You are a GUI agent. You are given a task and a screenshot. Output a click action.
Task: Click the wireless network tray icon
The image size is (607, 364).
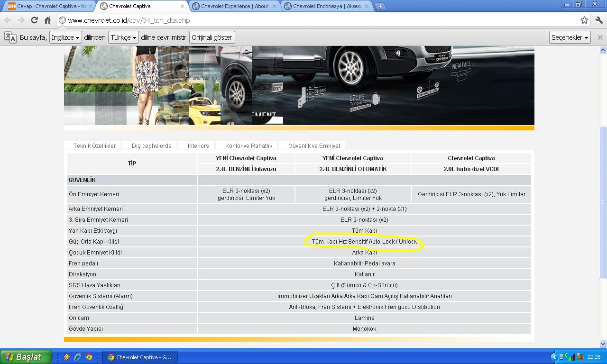tap(563, 357)
